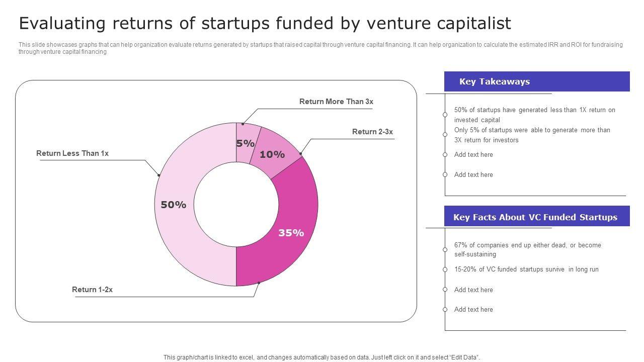Click the "Return Less Than 1x" label
The height and width of the screenshot is (362, 644).
click(72, 153)
